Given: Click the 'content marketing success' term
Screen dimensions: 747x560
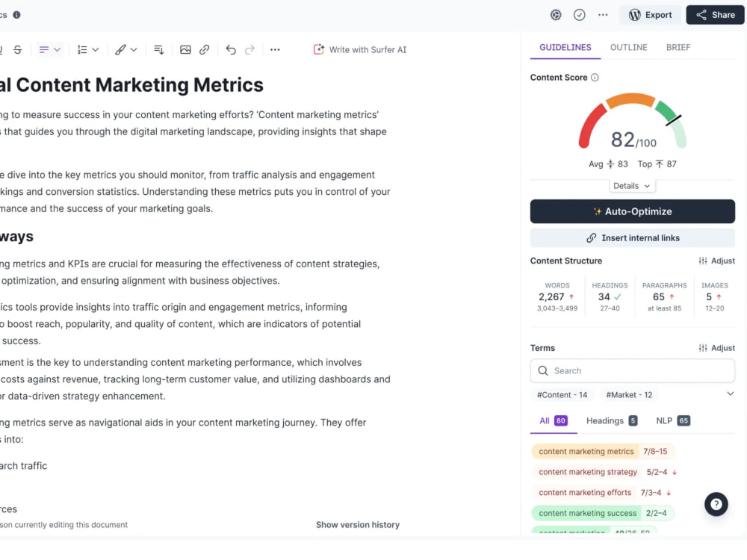Looking at the screenshot, I should click(x=603, y=513).
